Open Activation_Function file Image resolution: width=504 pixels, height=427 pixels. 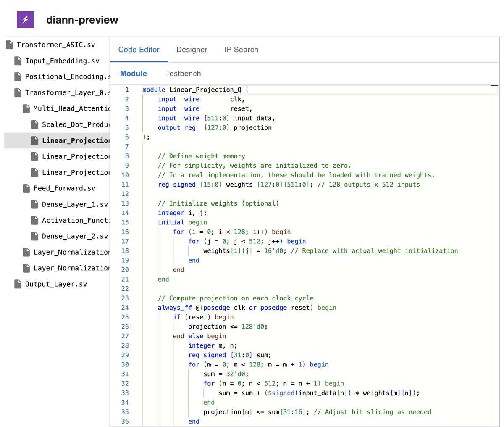coord(76,220)
